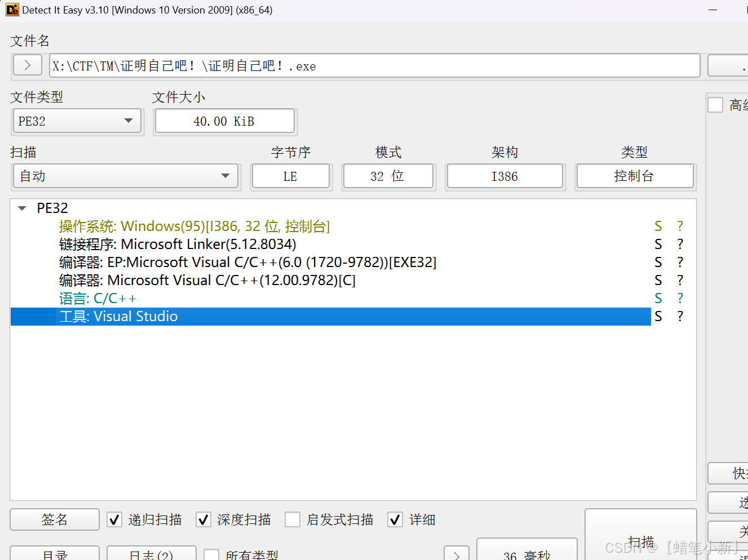Click the 签名 button

(x=55, y=519)
